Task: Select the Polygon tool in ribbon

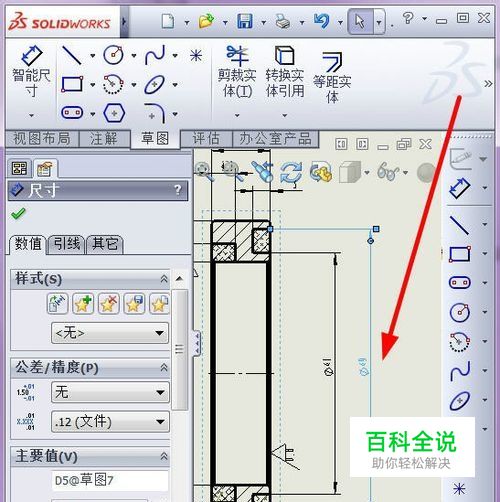Action: [114, 113]
